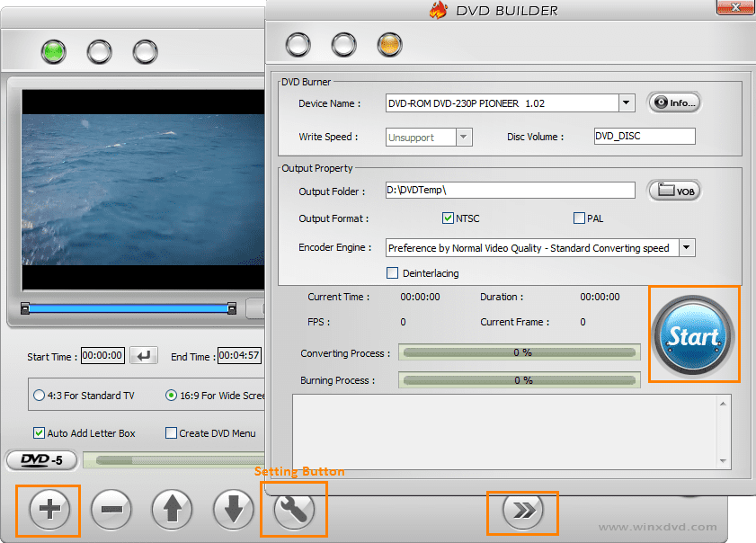Click the third step indicator in main window
This screenshot has height=543, width=756.
(145, 51)
